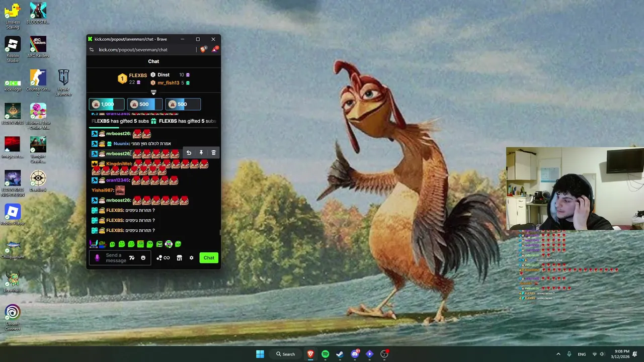Screen dimensions: 644x362
Task: Open ARC Raiders desktop icon
Action: click(x=38, y=47)
